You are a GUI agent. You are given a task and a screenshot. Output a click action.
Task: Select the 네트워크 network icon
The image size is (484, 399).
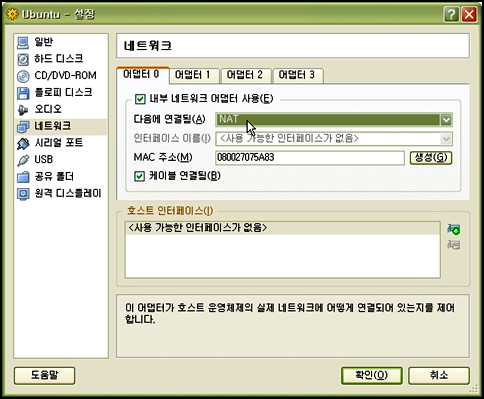23,127
